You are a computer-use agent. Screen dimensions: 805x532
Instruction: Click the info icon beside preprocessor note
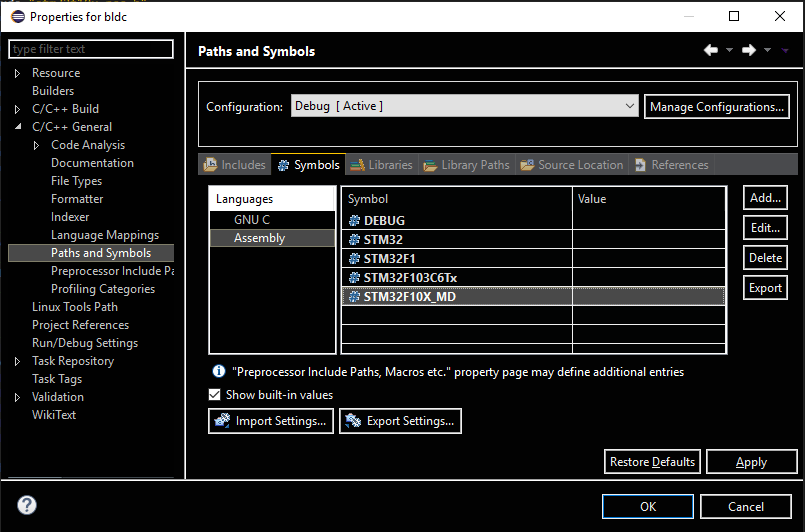[219, 371]
